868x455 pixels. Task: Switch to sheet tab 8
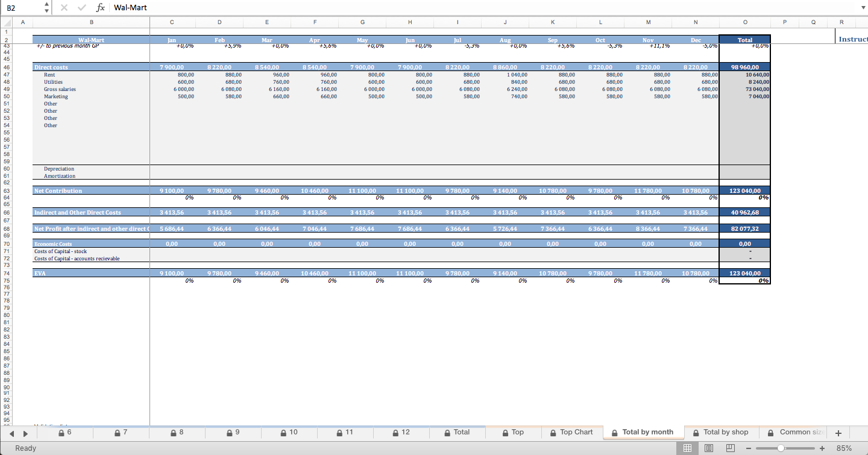pyautogui.click(x=177, y=432)
